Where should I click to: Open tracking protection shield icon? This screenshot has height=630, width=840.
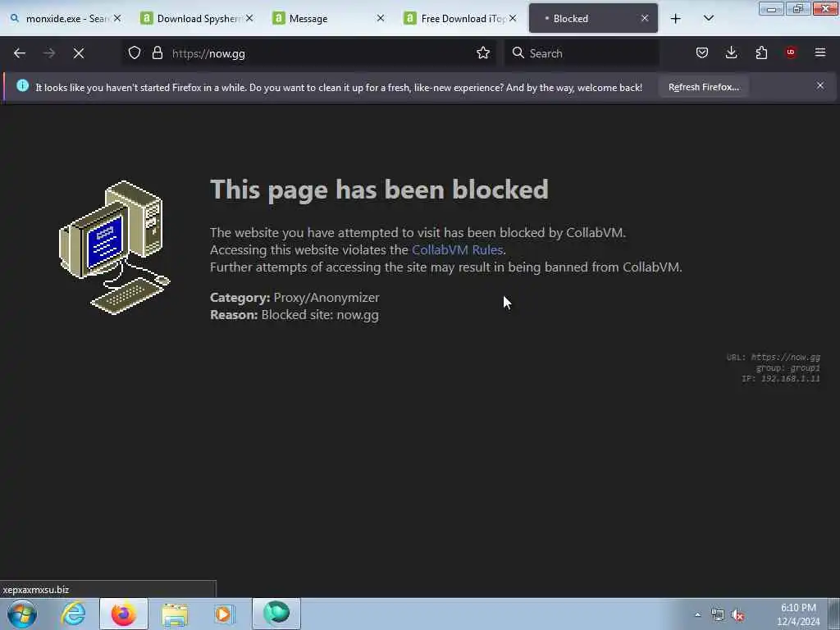[135, 52]
